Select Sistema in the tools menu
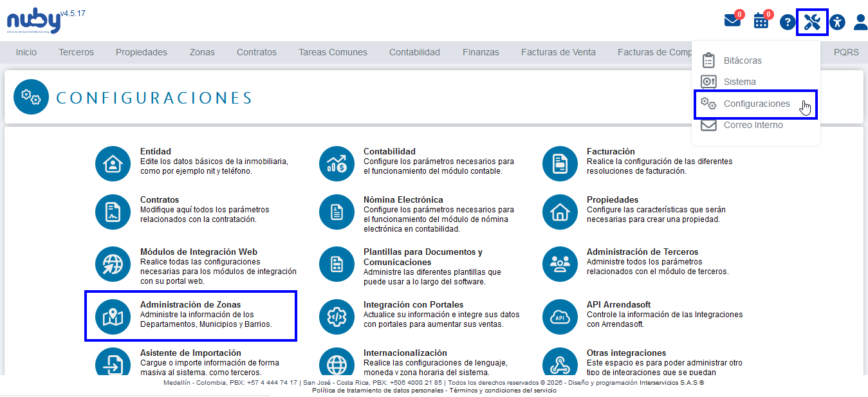This screenshot has height=397, width=868. [739, 82]
